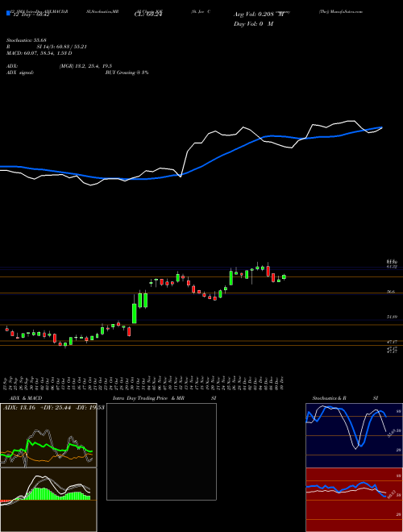Click the MACD histogram chart with green bars
403x532 pixels.
48,500
